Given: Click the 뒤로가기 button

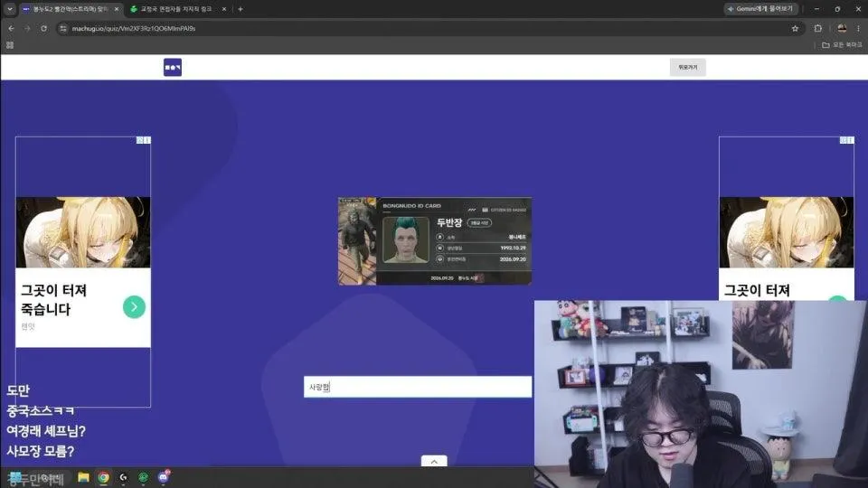Looking at the screenshot, I should point(687,68).
